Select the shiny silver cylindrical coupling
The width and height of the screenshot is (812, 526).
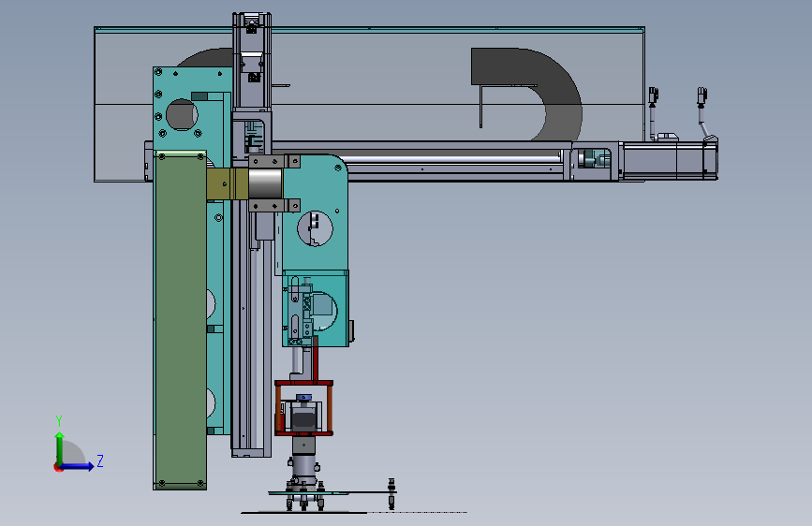[265, 183]
